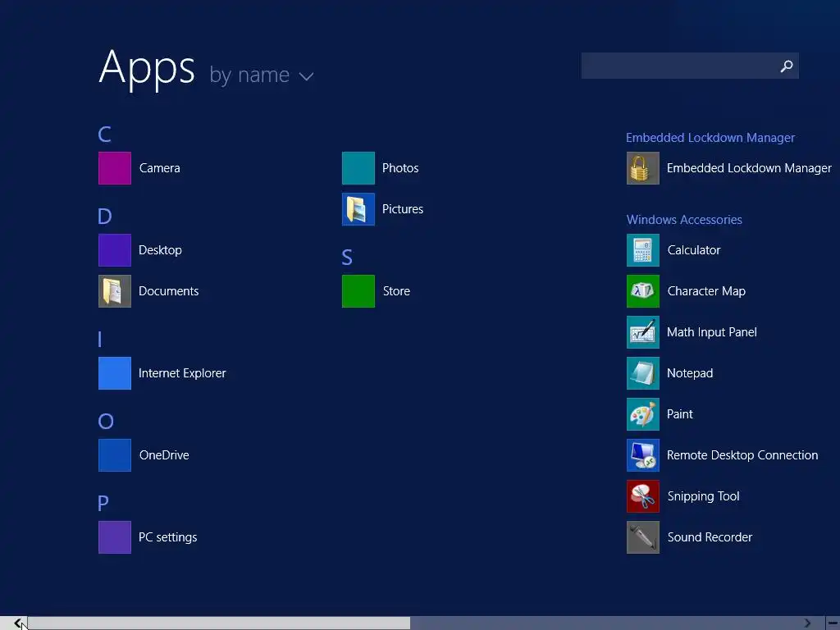Open the Calculator icon
Image resolution: width=840 pixels, height=630 pixels.
643,250
